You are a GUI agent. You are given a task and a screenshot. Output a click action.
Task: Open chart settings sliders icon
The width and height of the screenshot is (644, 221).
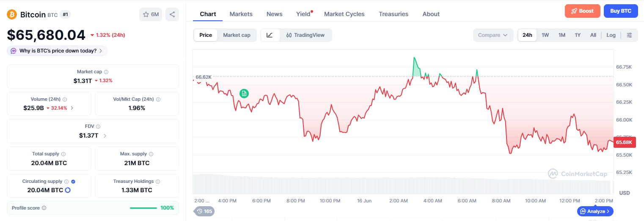click(x=630, y=35)
